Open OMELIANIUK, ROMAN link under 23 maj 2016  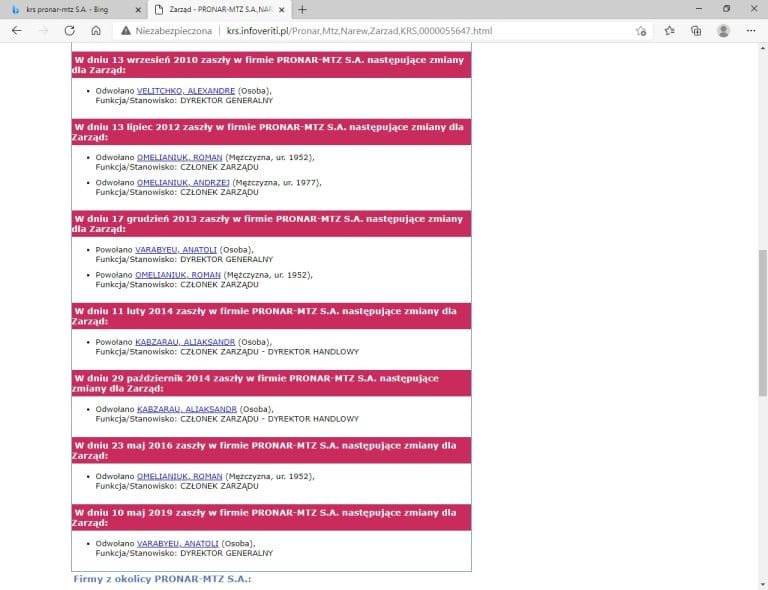[x=179, y=476]
